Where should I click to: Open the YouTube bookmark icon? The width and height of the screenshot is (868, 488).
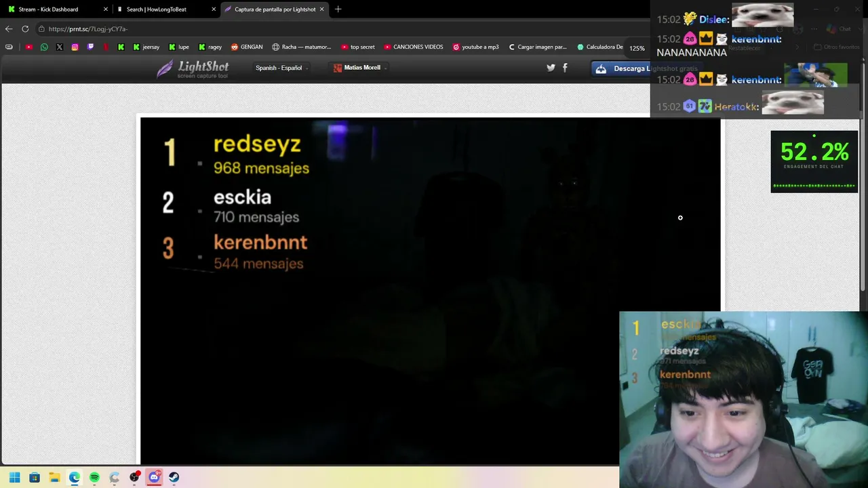coord(28,47)
